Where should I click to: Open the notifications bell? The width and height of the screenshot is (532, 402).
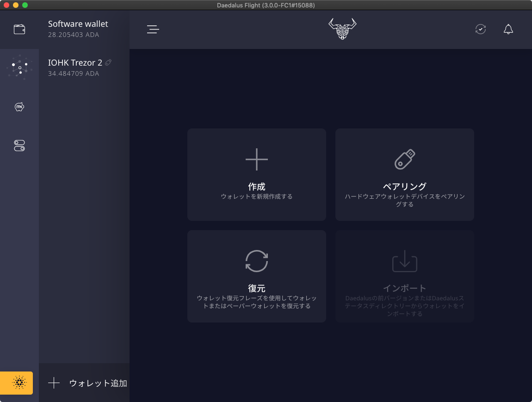pos(508,29)
